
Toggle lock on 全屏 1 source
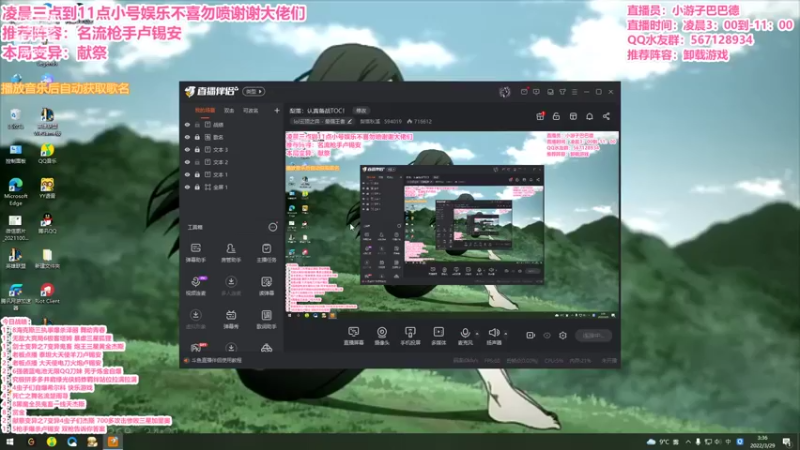[197, 187]
